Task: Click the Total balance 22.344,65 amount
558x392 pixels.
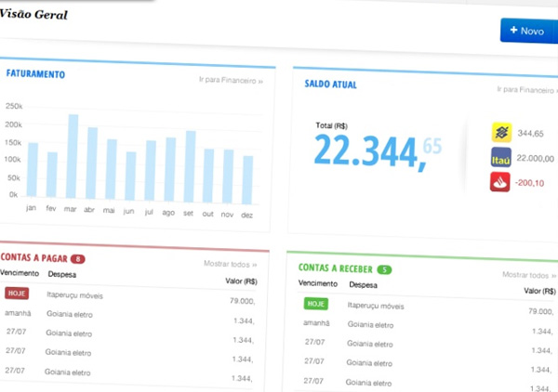Action: [377, 149]
